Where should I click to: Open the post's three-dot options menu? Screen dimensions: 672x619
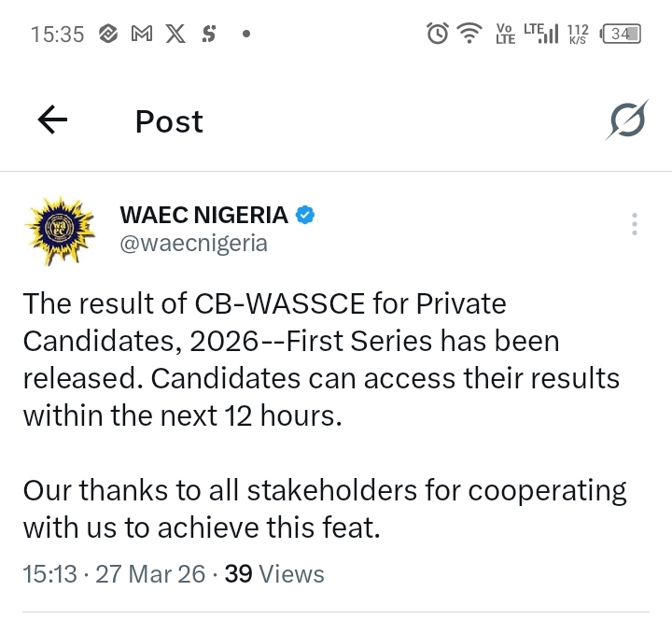[634, 224]
